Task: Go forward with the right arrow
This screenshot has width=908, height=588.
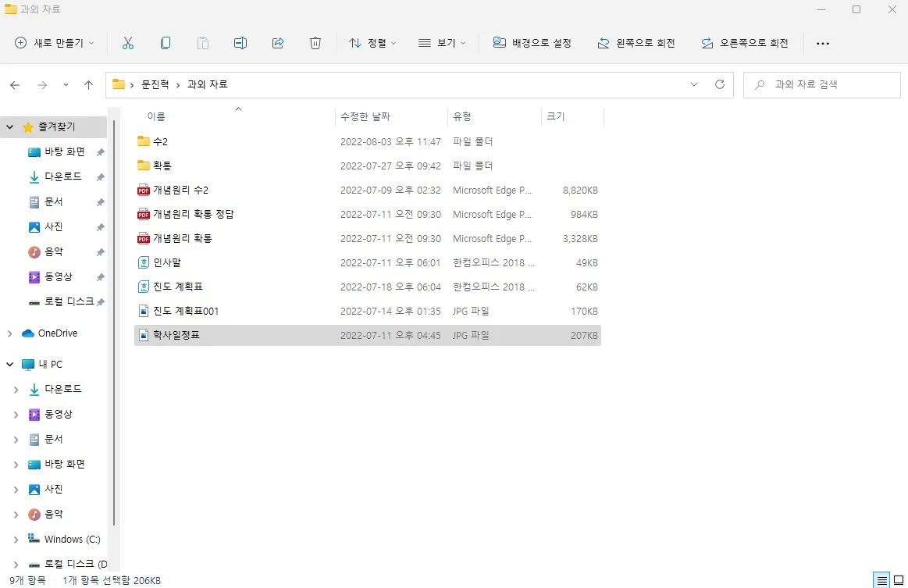Action: [x=41, y=85]
